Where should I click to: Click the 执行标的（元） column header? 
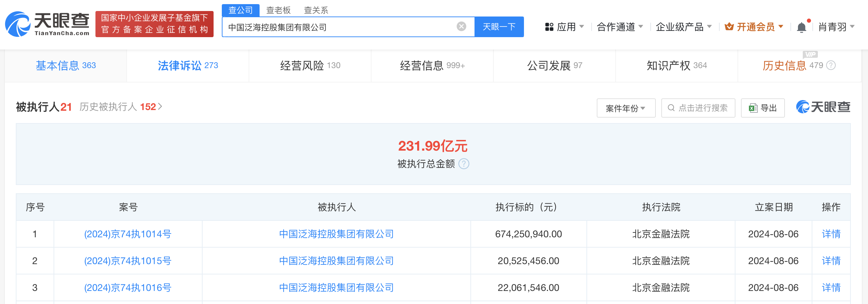528,207
